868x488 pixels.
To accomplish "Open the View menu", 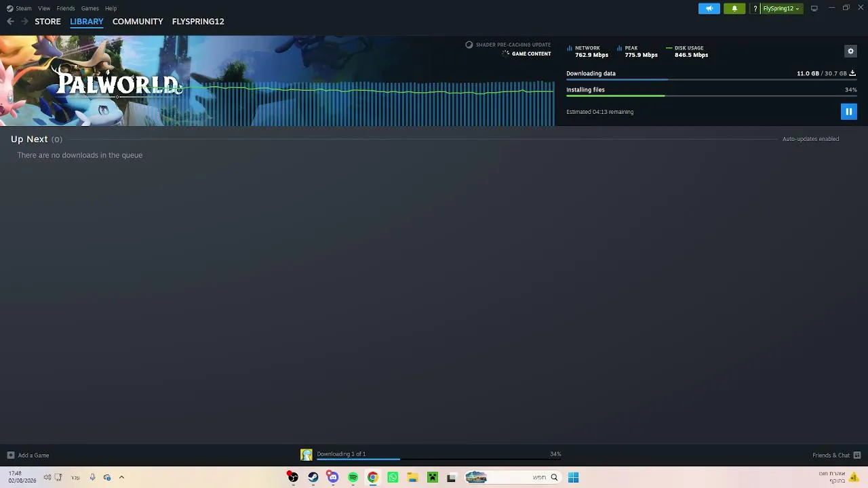I will [44, 8].
